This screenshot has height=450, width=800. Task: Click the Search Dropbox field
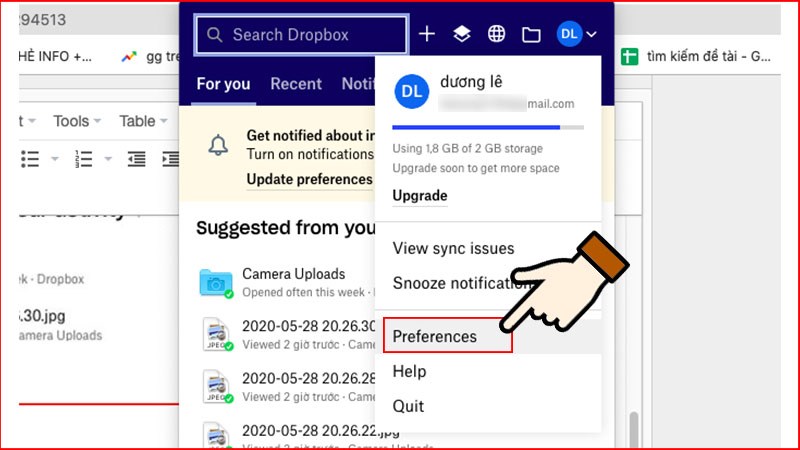click(301, 35)
